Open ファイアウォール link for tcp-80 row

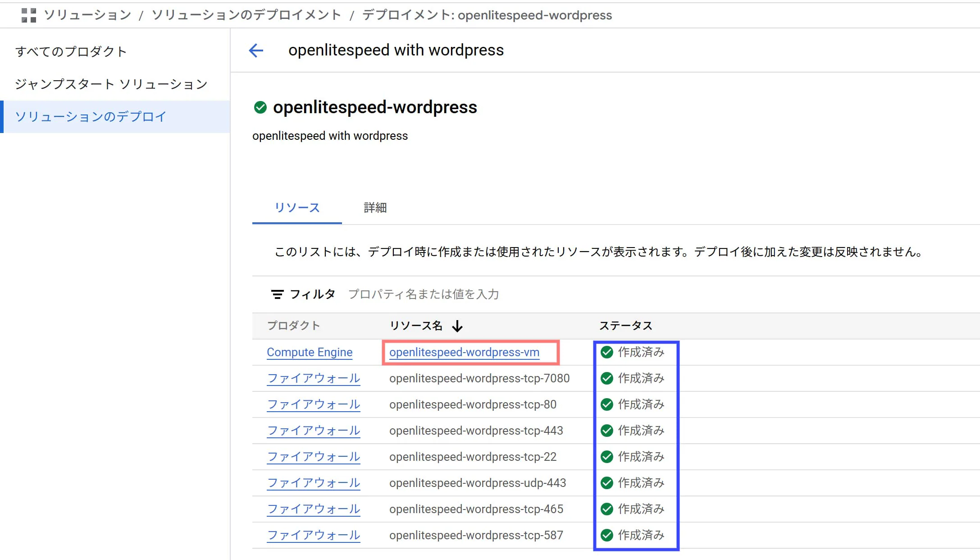click(x=314, y=404)
